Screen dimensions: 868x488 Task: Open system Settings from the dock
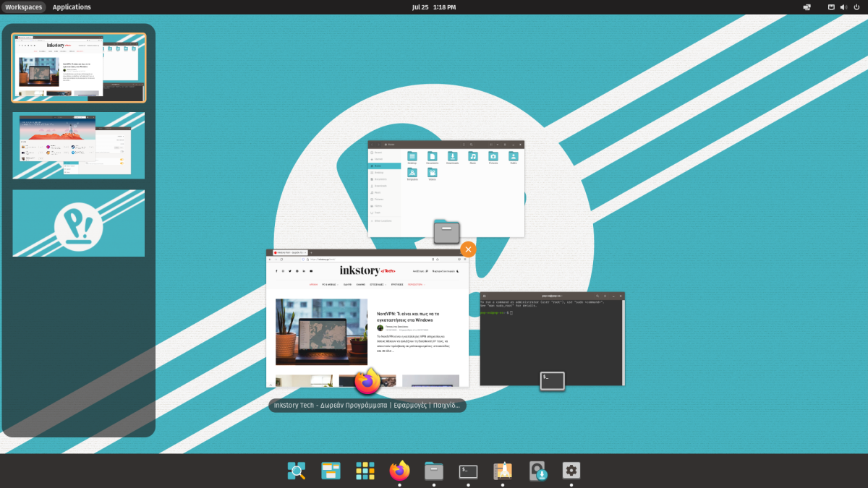571,471
